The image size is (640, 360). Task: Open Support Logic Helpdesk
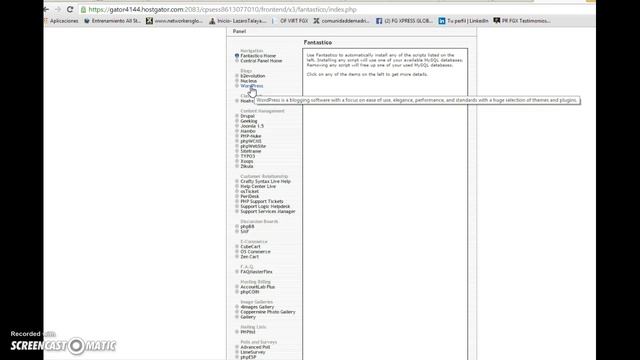[x=265, y=207]
